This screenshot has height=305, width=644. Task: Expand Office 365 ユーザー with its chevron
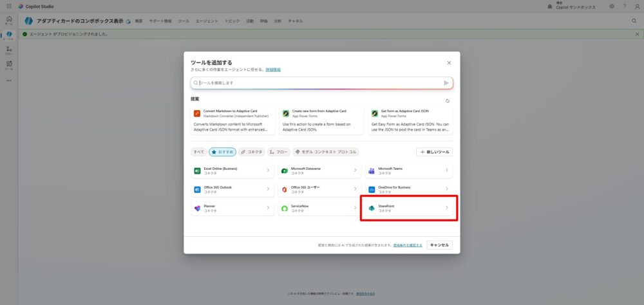355,189
